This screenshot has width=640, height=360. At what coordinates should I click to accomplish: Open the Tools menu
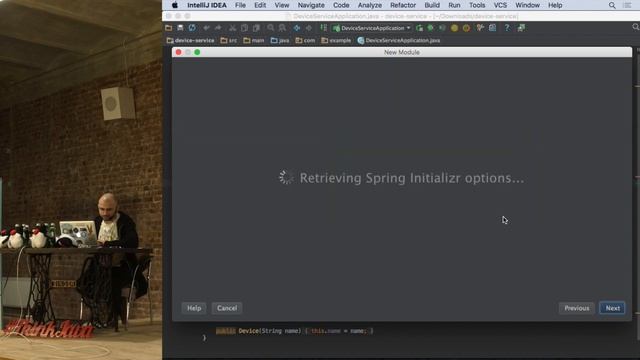pos(477,5)
